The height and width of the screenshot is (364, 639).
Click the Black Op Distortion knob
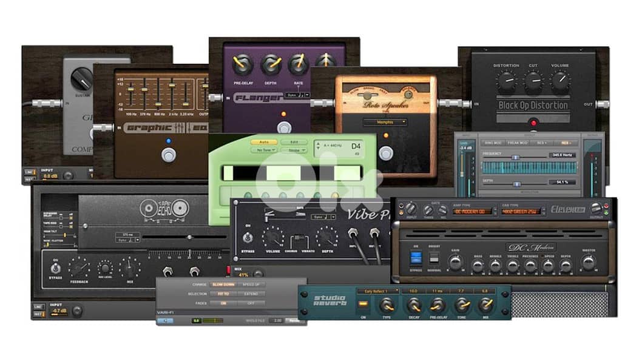click(x=506, y=80)
